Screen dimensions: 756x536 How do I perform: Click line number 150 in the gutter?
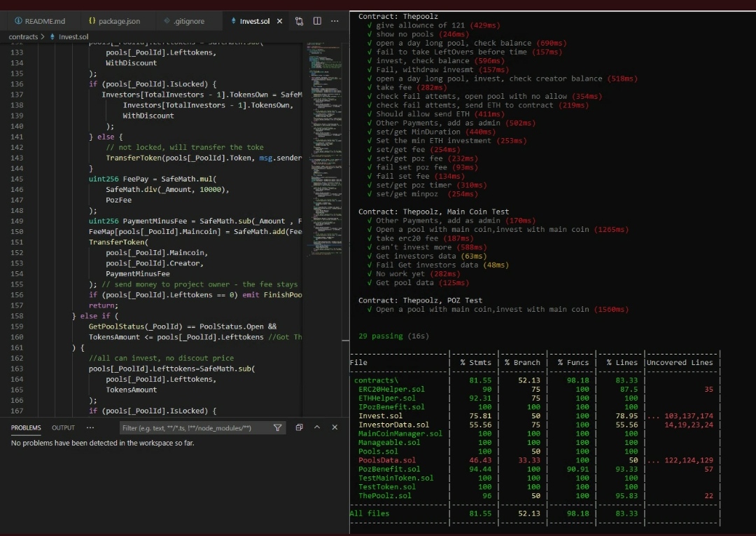pos(17,232)
